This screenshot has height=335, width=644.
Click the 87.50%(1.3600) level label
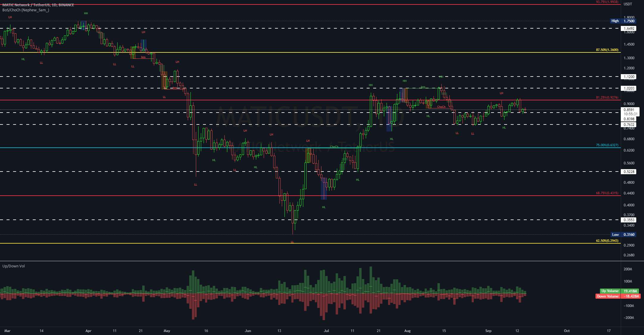tap(607, 50)
